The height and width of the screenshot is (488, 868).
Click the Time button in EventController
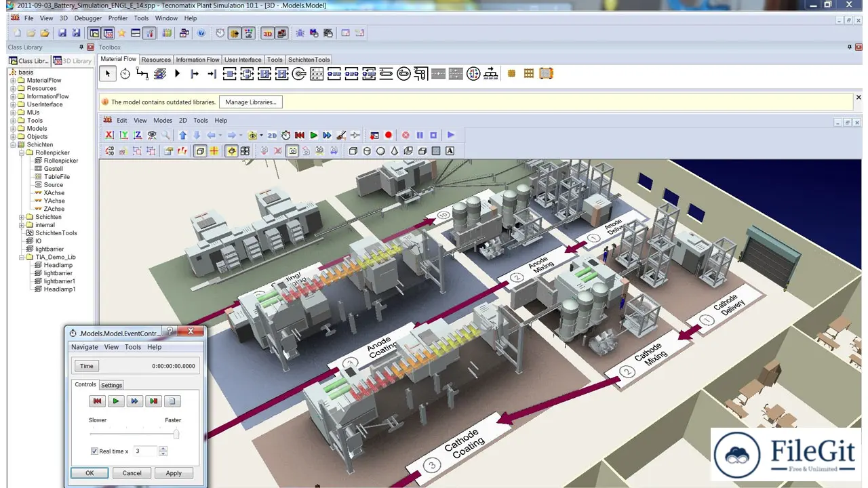[x=87, y=366]
